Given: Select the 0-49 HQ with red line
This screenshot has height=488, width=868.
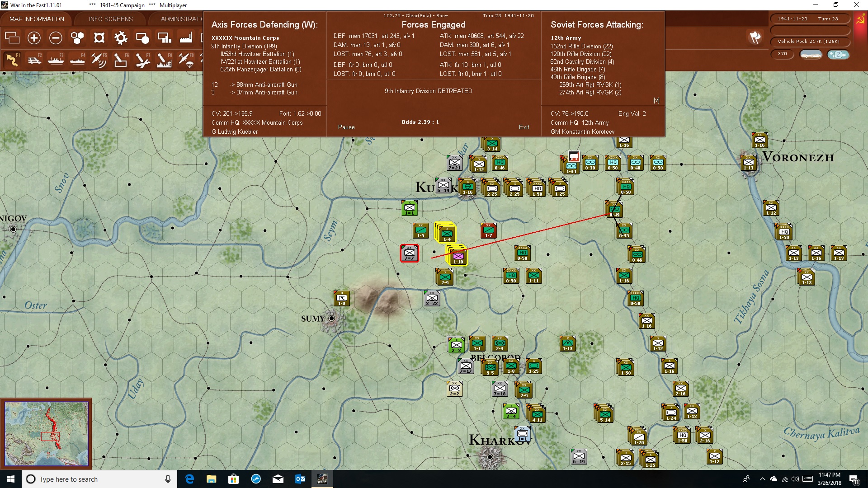Looking at the screenshot, I should 615,210.
